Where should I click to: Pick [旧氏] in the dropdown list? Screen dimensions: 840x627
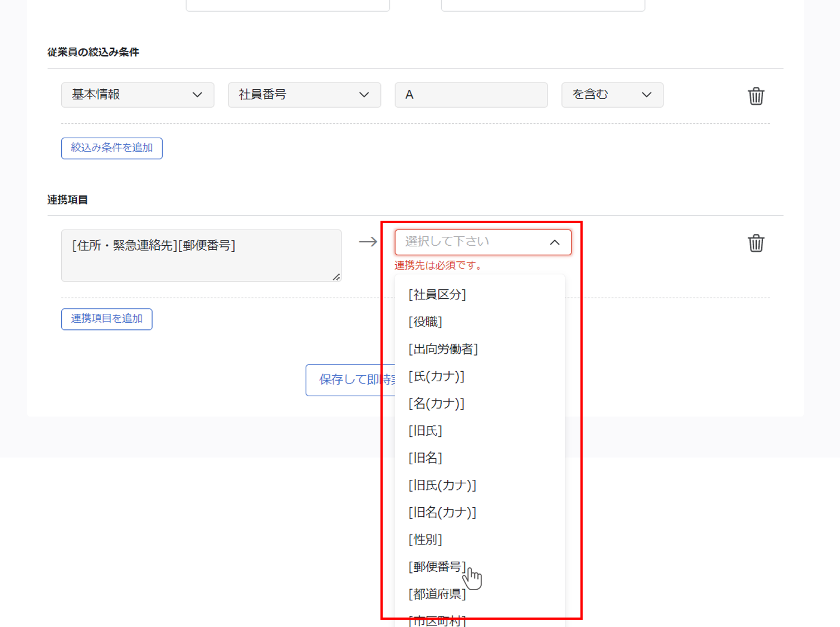tap(425, 431)
